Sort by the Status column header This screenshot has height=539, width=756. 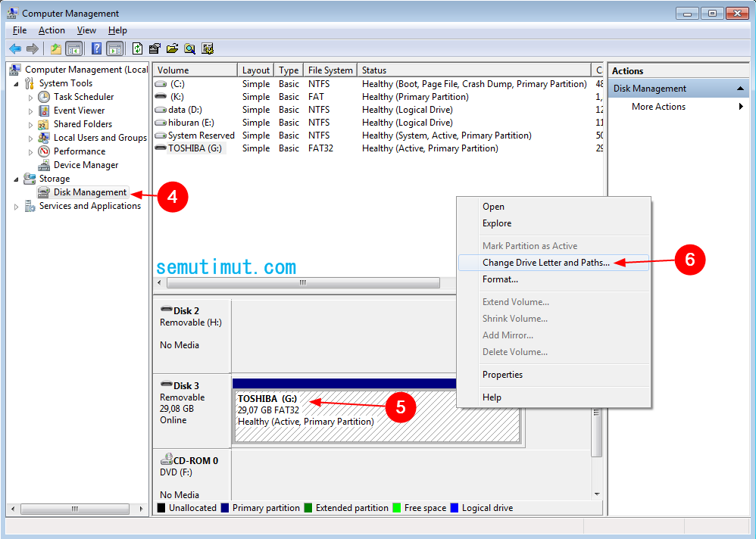474,70
